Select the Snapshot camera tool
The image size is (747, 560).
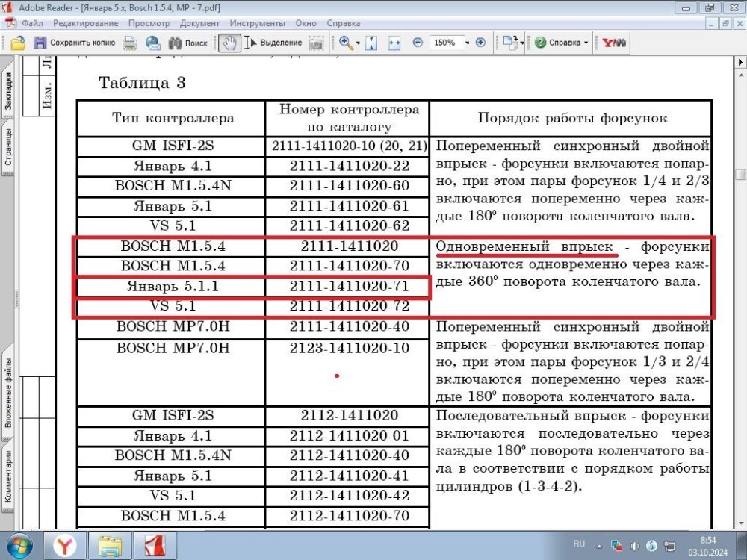(316, 43)
